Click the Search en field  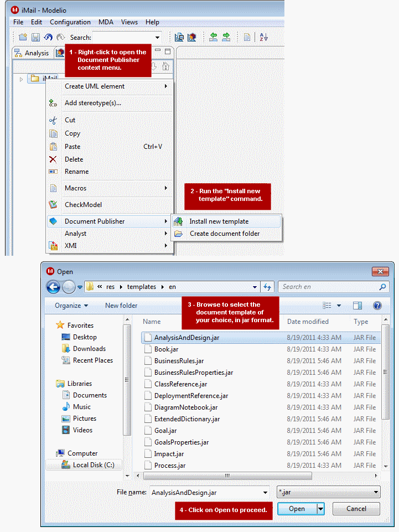coord(334,287)
